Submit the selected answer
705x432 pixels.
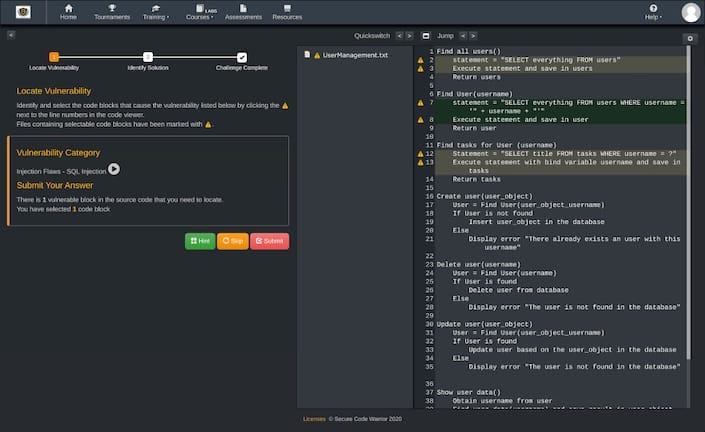click(269, 241)
